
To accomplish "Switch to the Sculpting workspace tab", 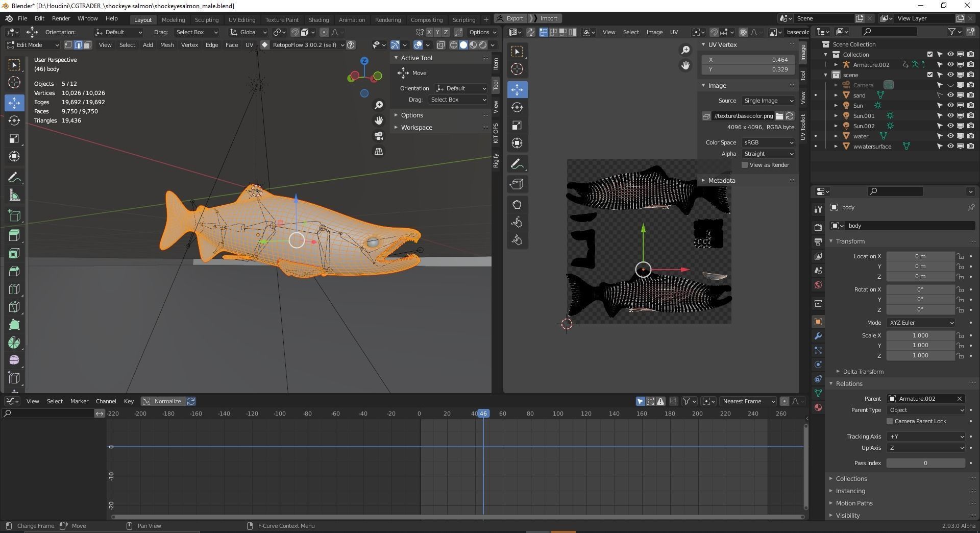I will coord(206,19).
